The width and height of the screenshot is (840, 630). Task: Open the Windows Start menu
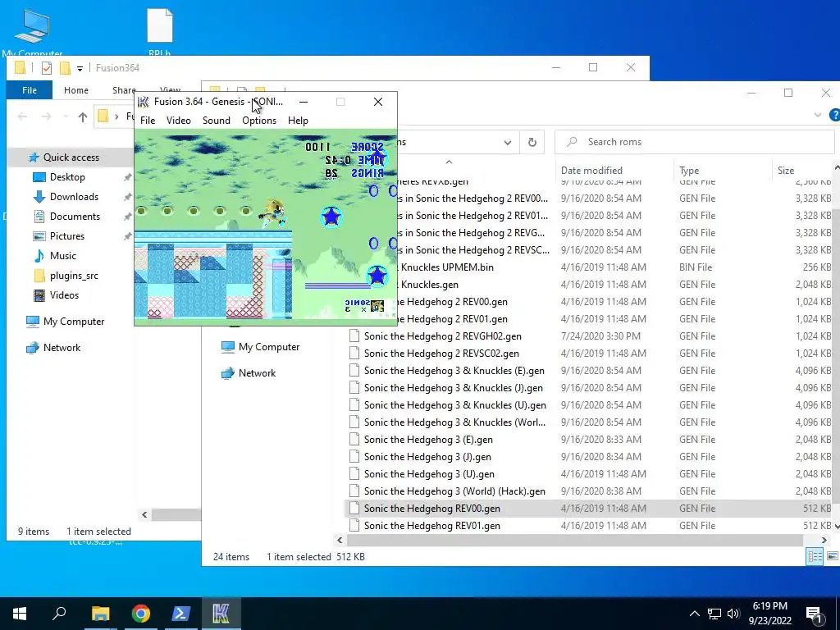pos(20,614)
